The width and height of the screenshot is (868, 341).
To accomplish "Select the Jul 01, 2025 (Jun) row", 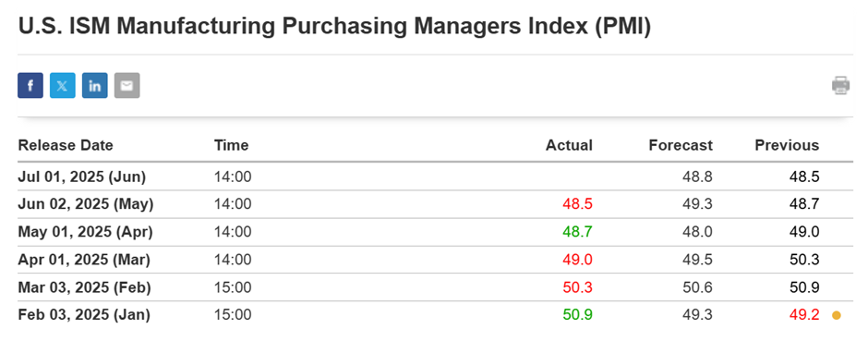I will tap(435, 177).
